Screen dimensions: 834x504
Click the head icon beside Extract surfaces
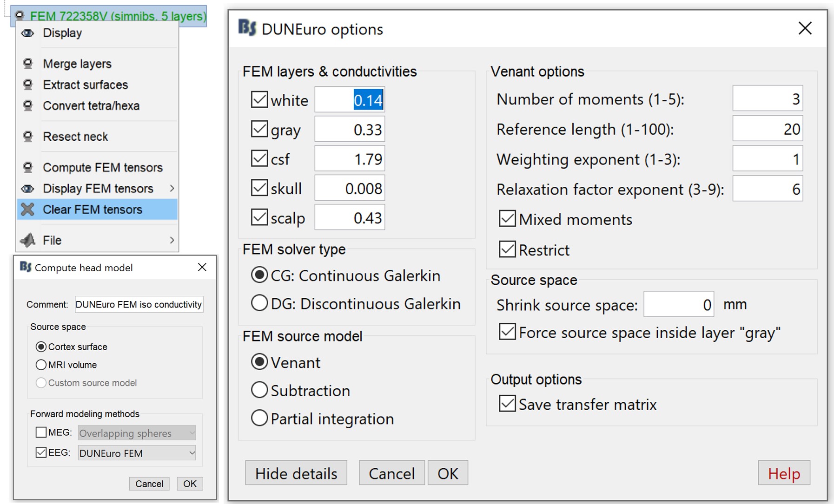pos(28,85)
